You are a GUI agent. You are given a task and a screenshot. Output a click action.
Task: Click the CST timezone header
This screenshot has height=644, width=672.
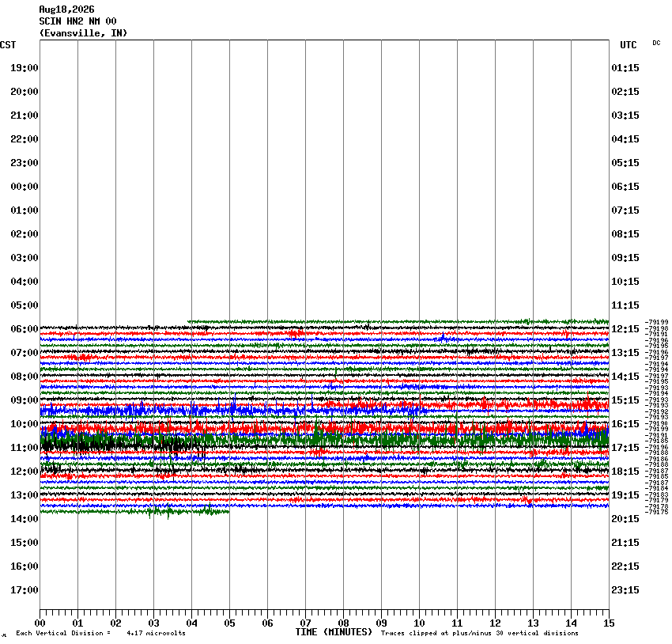pos(8,45)
